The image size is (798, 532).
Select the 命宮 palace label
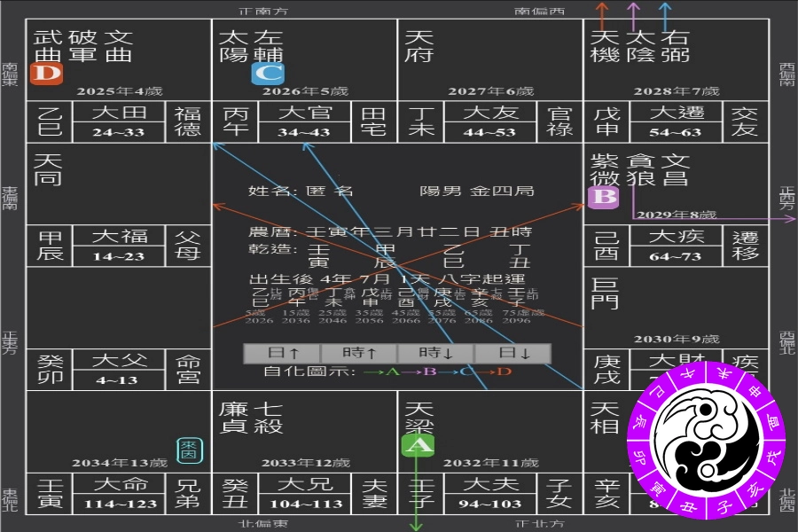coord(188,370)
